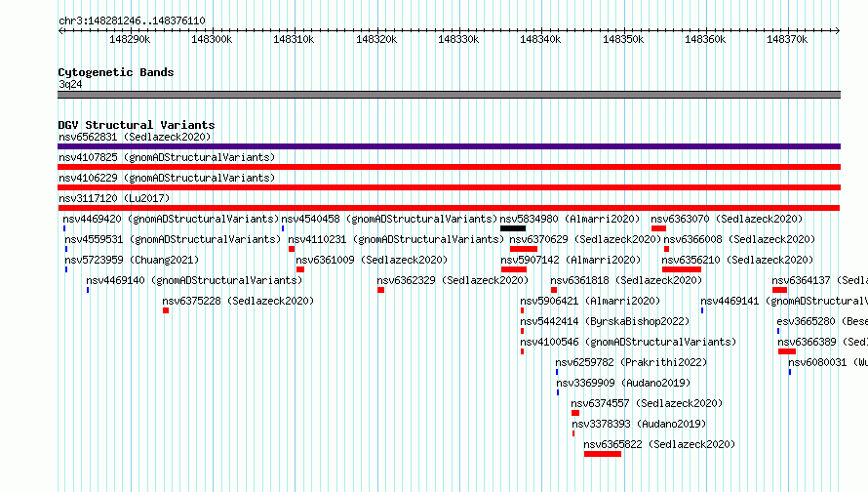Open nsv3369909 (Audano2019) label

tap(623, 383)
